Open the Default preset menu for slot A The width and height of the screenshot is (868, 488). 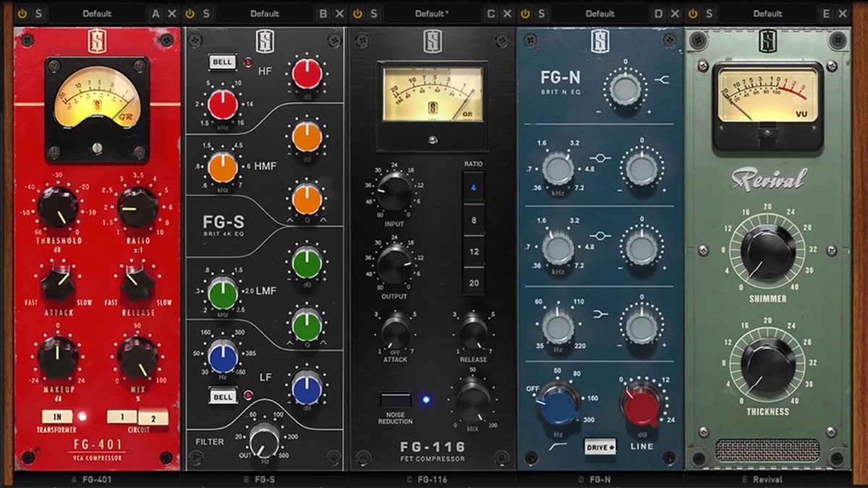(x=97, y=14)
